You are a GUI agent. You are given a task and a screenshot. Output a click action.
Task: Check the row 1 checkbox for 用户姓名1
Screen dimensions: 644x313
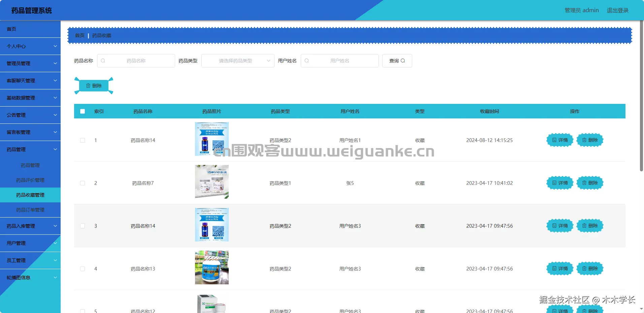pyautogui.click(x=83, y=140)
